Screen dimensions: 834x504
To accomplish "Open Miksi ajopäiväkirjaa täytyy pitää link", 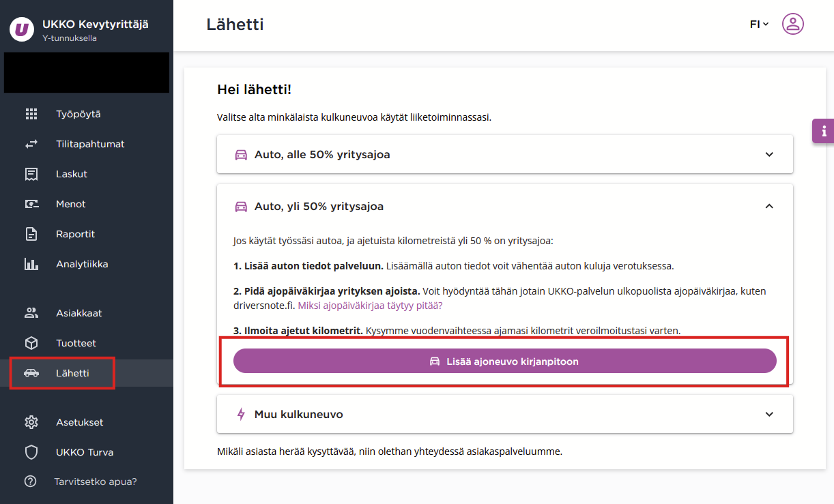I will (x=371, y=306).
